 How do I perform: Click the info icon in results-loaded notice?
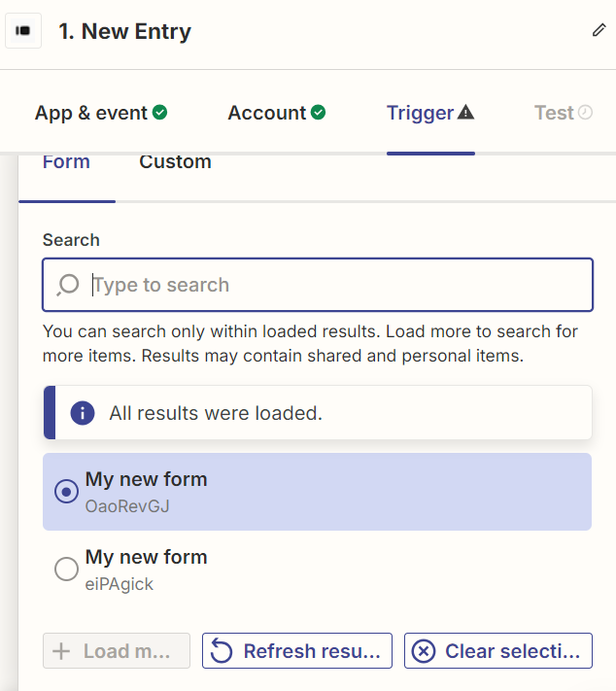(x=83, y=413)
